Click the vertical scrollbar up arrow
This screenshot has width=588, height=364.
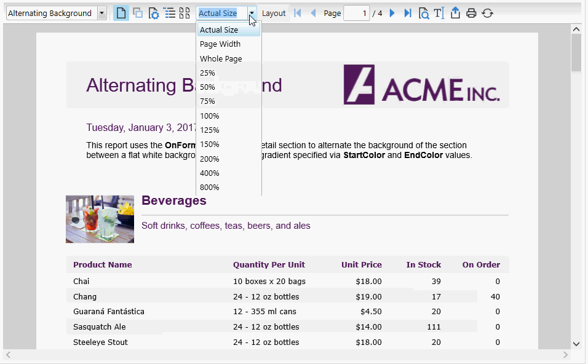576,30
